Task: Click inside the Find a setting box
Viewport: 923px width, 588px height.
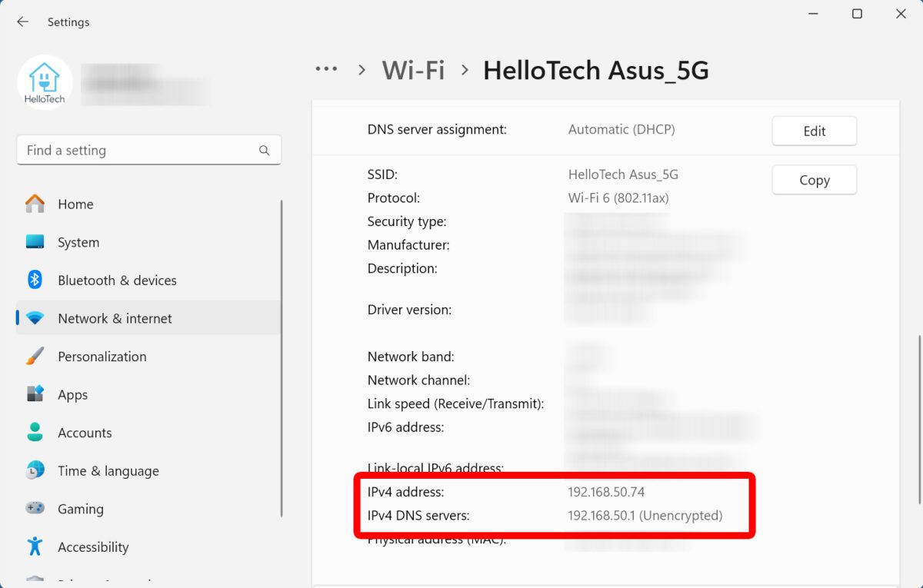Action: pos(138,150)
